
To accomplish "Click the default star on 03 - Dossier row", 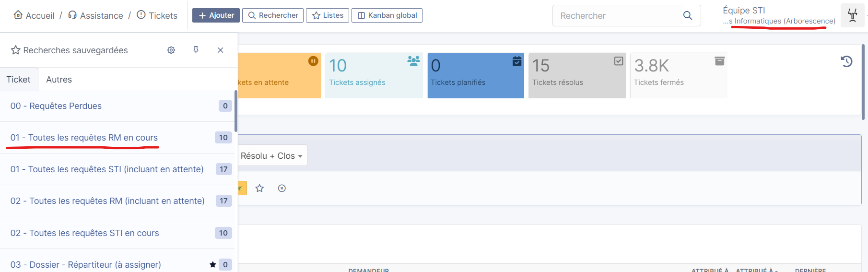I will (212, 265).
